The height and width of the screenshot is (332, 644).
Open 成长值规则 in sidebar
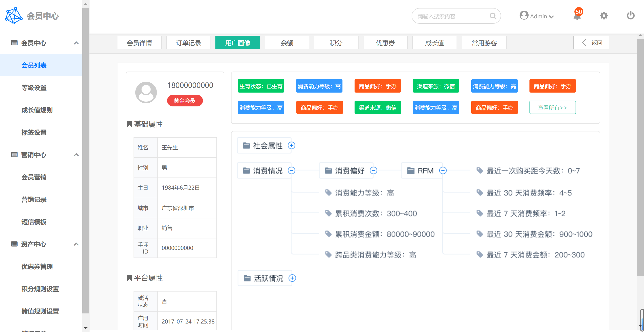tap(37, 110)
